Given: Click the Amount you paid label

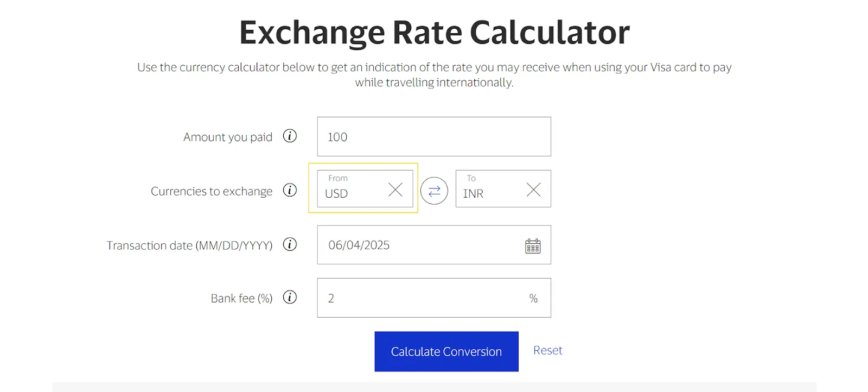Looking at the screenshot, I should [x=228, y=136].
